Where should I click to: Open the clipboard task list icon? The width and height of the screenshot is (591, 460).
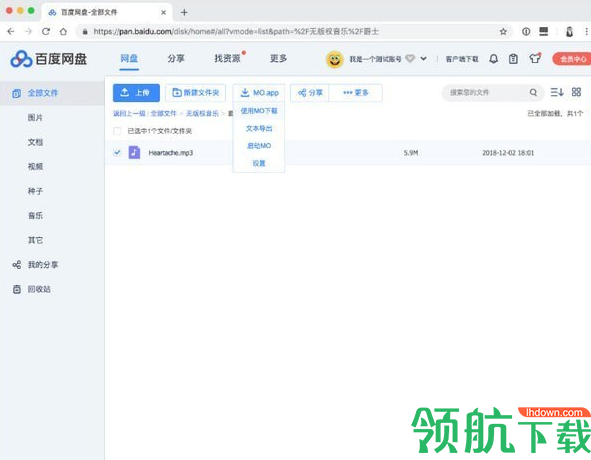513,59
